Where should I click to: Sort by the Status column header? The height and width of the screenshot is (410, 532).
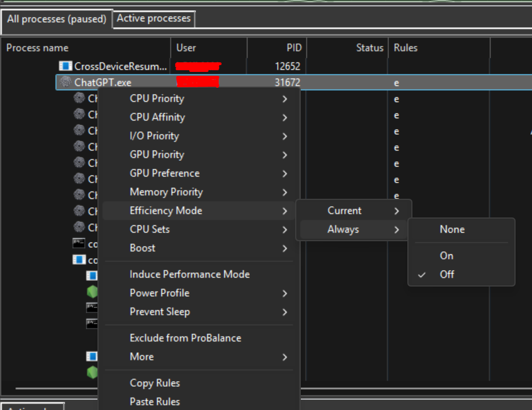click(347, 48)
